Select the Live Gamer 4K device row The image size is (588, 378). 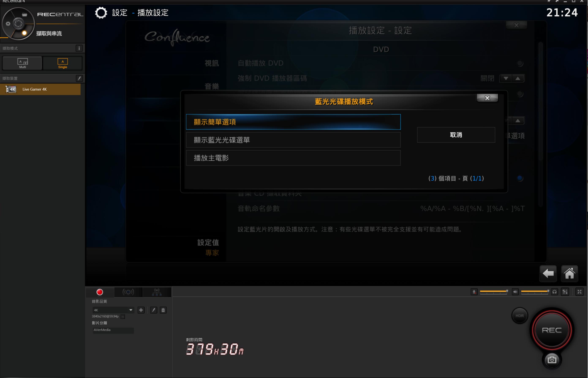pos(40,89)
